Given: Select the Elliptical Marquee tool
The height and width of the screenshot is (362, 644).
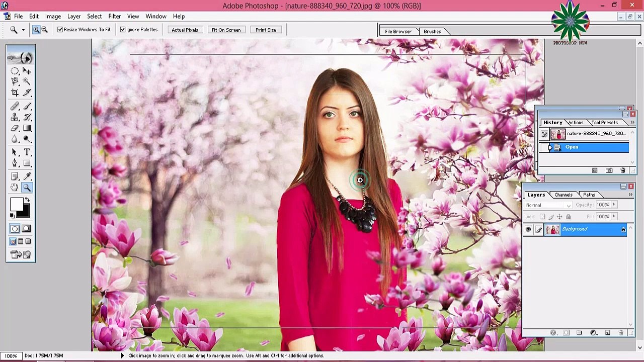Looking at the screenshot, I should 15,71.
